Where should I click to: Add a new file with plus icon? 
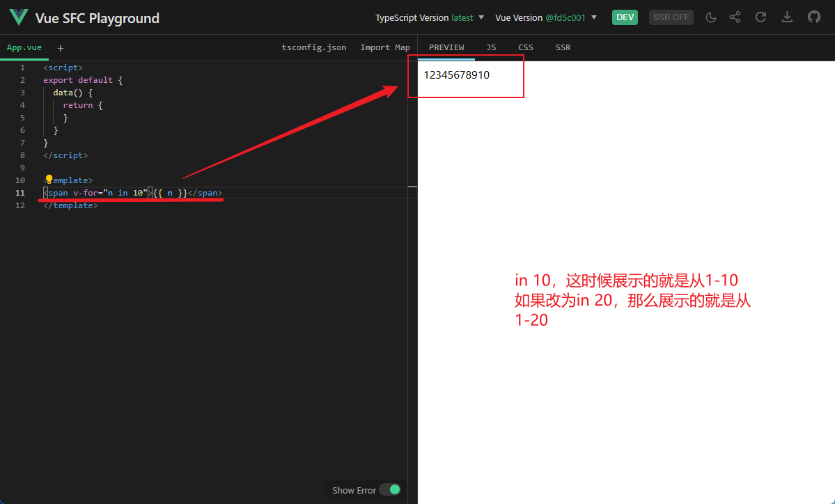point(61,49)
